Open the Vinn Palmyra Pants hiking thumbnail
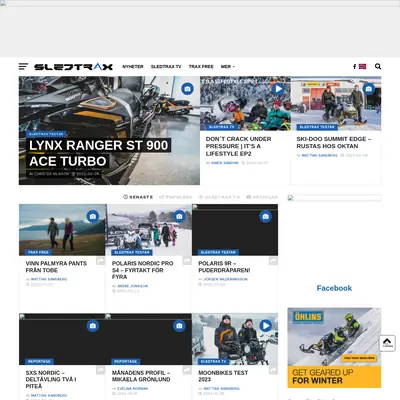This screenshot has width=400, height=400. 62,230
